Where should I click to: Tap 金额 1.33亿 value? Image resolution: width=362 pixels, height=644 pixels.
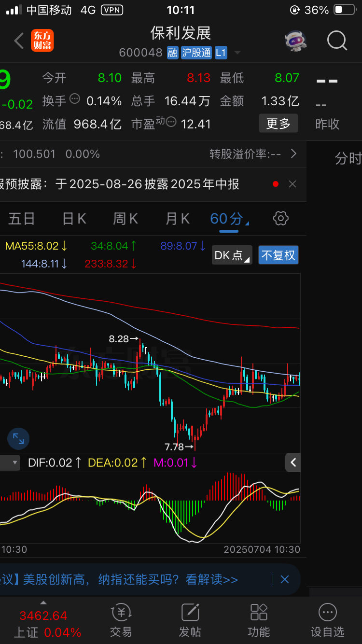pyautogui.click(x=280, y=101)
